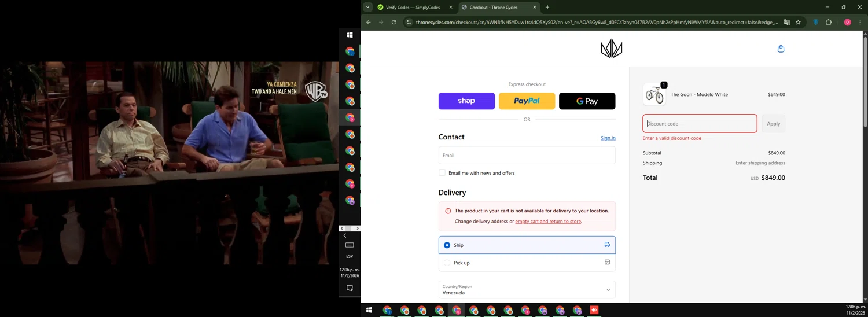Open the clock on the vertical taskbar
Image resolution: width=868 pixels, height=317 pixels.
tap(350, 272)
